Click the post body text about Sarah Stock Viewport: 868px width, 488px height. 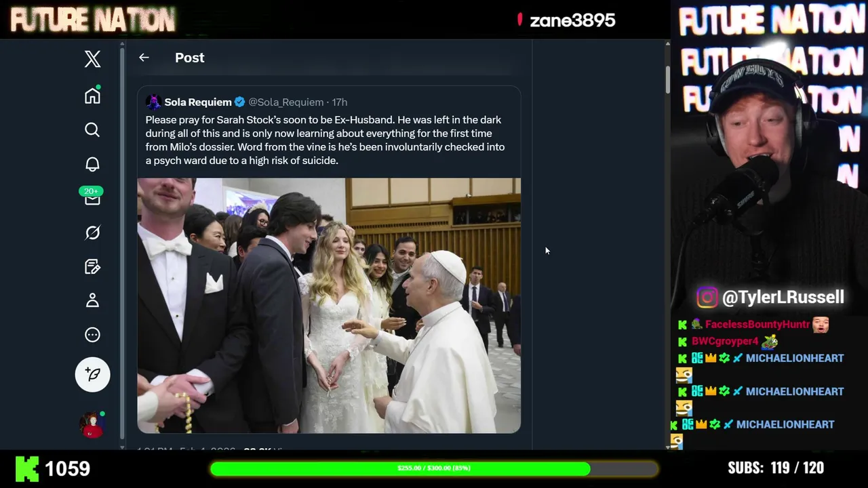tap(325, 140)
